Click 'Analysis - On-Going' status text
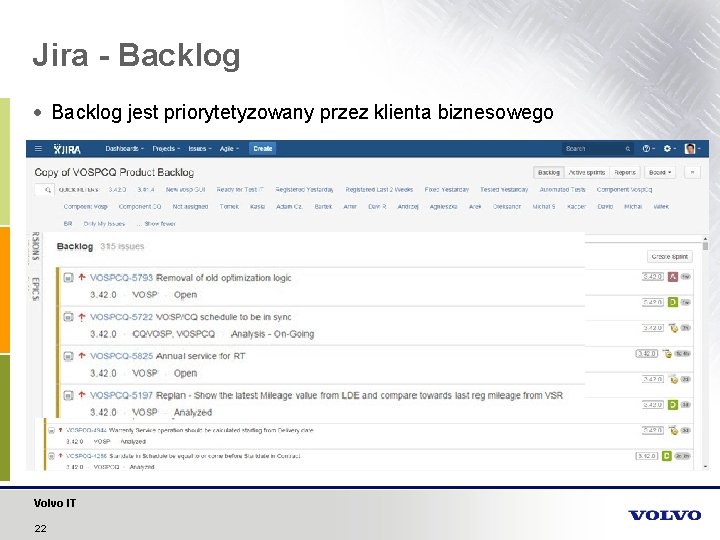This screenshot has height=540, width=720. tap(273, 334)
